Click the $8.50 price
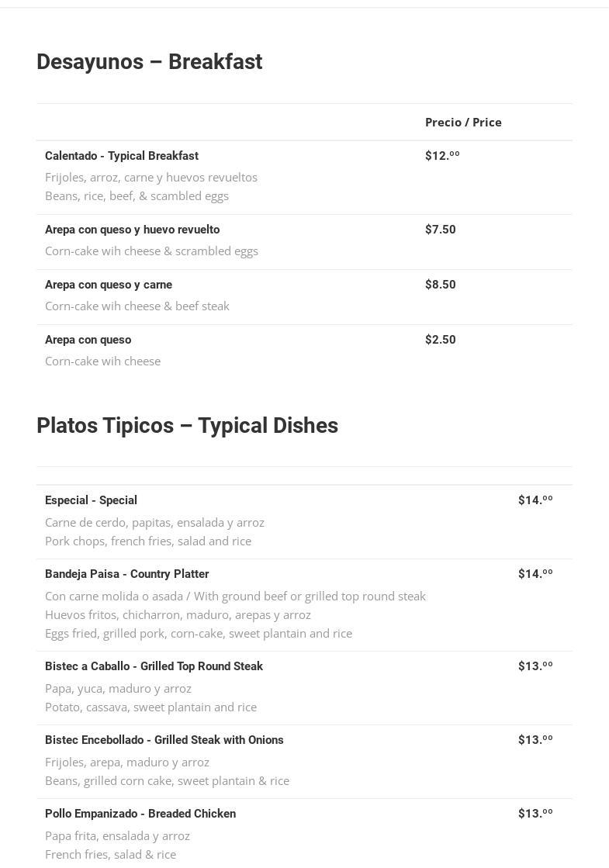609x868 pixels. pos(440,285)
